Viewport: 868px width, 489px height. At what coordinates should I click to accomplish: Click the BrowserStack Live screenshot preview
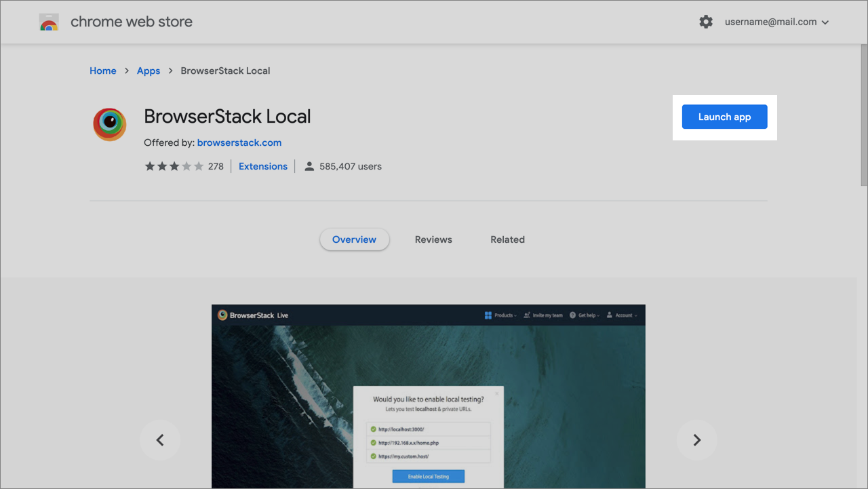(x=429, y=397)
